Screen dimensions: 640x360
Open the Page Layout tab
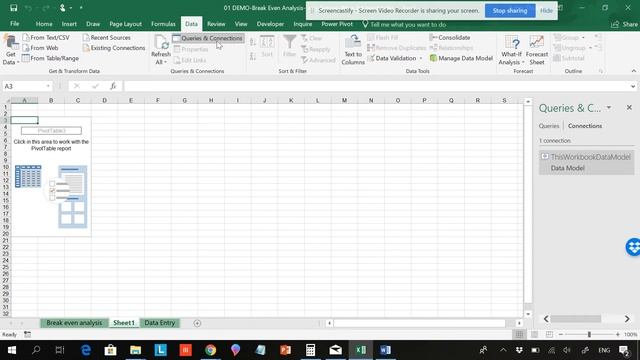tap(125, 24)
